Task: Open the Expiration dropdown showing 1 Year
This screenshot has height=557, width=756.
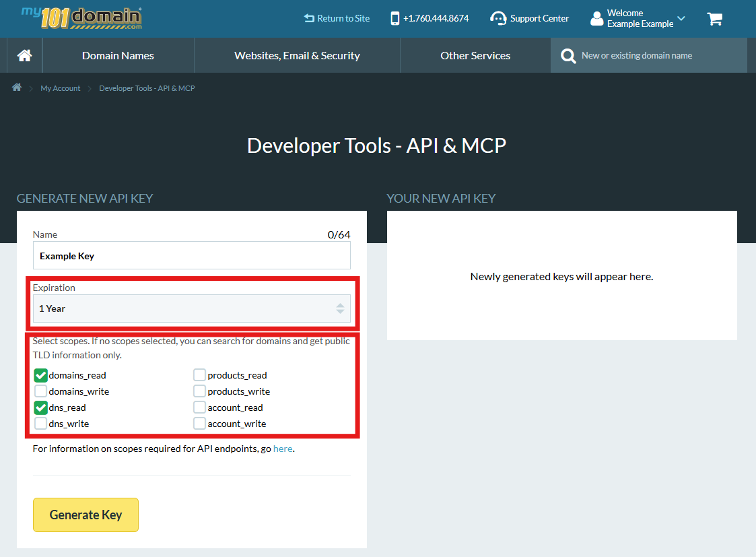Action: click(192, 308)
